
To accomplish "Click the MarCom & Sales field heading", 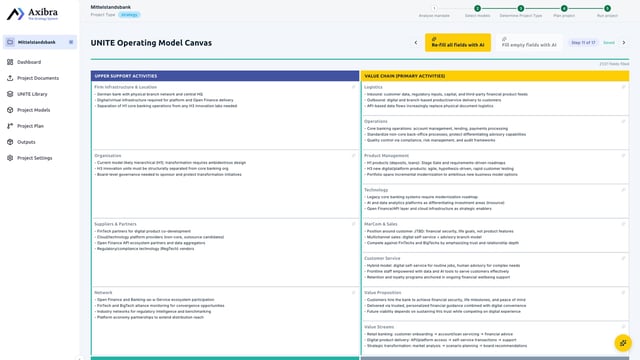I will (x=380, y=224).
